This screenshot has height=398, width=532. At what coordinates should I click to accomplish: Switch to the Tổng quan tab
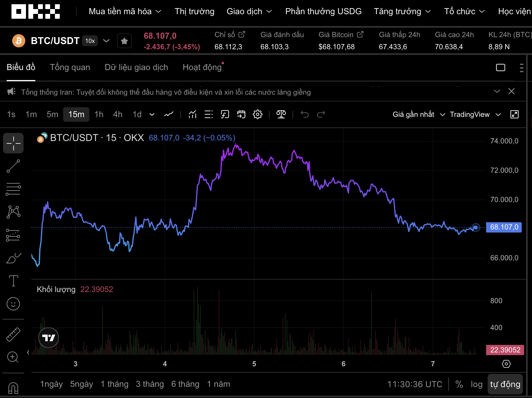(70, 67)
